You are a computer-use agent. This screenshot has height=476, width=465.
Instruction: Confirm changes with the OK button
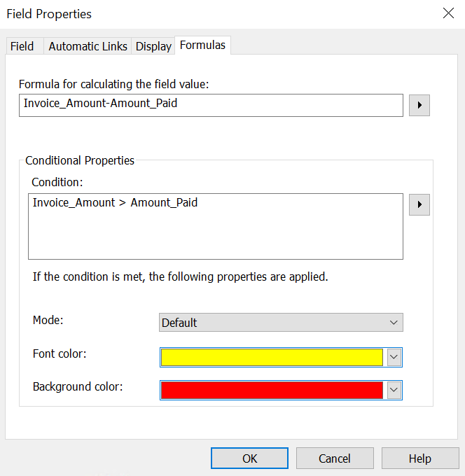250,458
